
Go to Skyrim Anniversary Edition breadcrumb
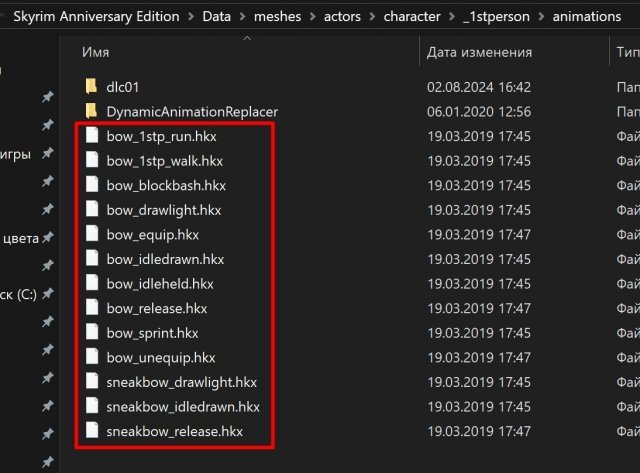[96, 16]
